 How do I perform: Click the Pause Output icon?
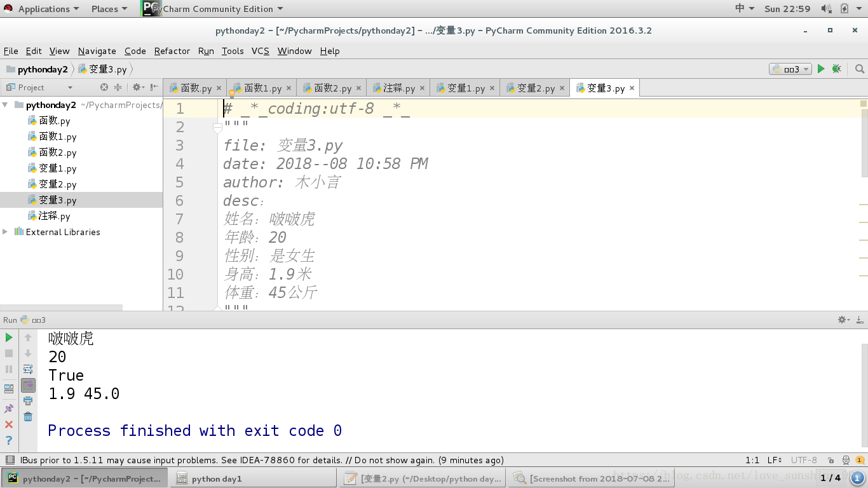click(x=9, y=369)
